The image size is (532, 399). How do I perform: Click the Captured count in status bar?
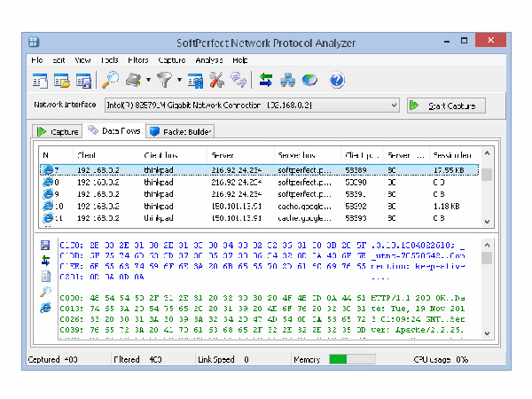pos(53,359)
